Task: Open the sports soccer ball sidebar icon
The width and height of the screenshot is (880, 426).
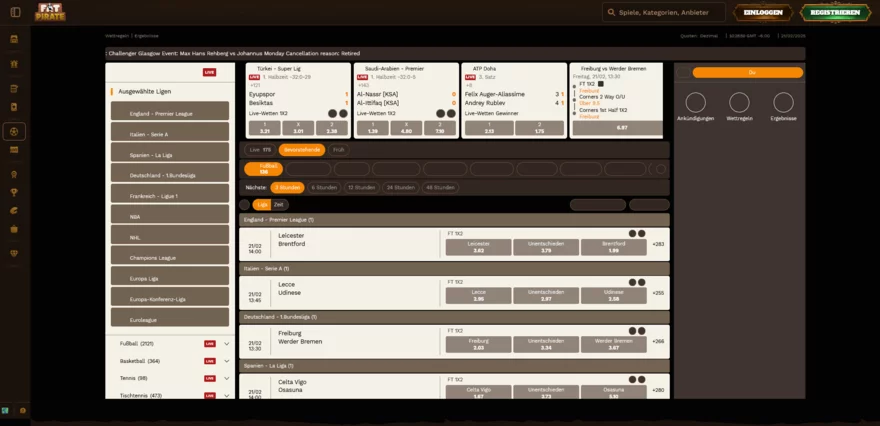Action: [x=14, y=132]
